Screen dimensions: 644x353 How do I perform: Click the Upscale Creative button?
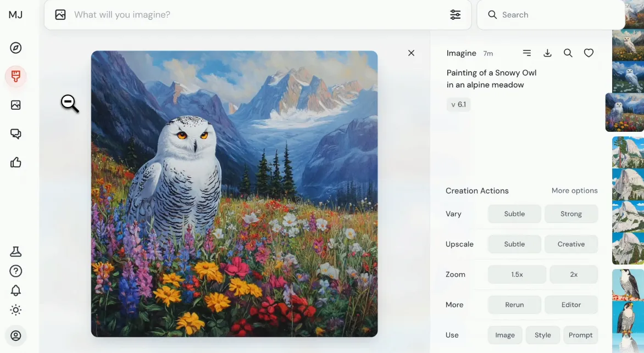[x=571, y=244]
